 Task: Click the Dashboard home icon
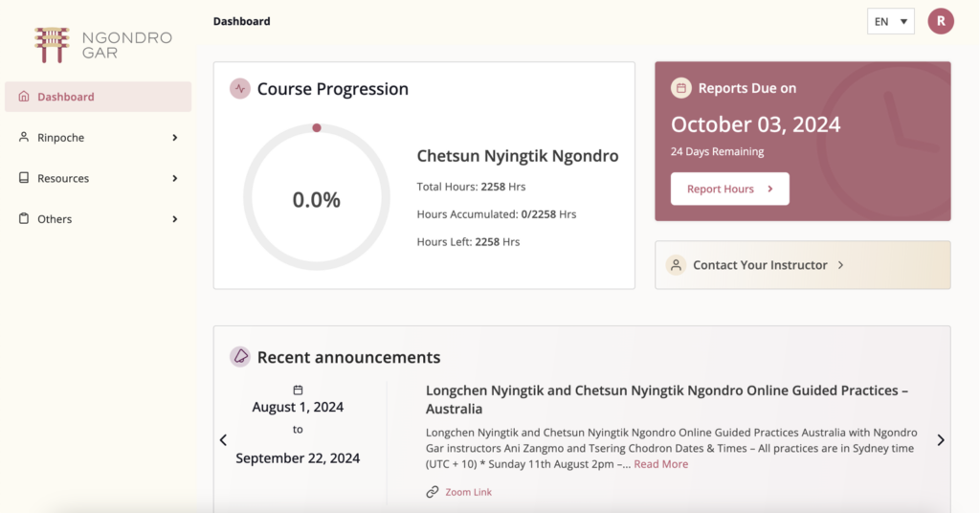pos(24,97)
